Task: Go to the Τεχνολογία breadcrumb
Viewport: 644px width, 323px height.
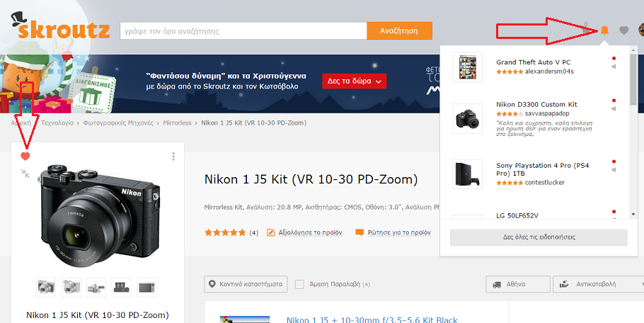Action: tap(57, 123)
